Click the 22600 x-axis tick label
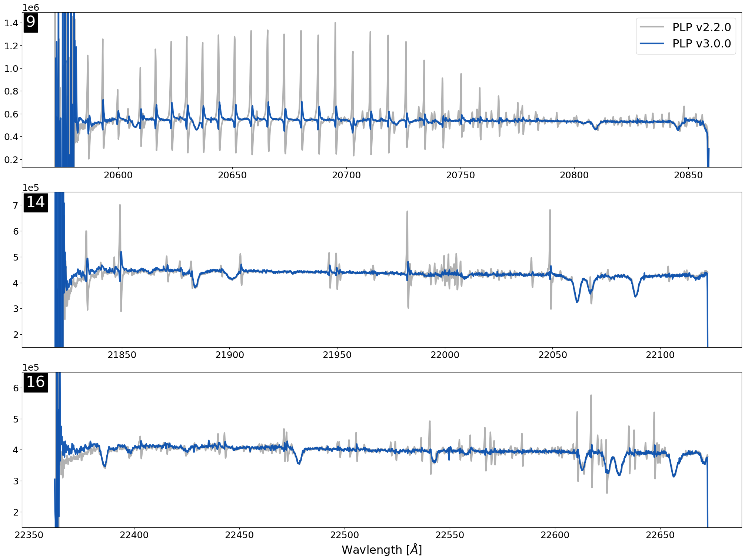 coord(555,535)
